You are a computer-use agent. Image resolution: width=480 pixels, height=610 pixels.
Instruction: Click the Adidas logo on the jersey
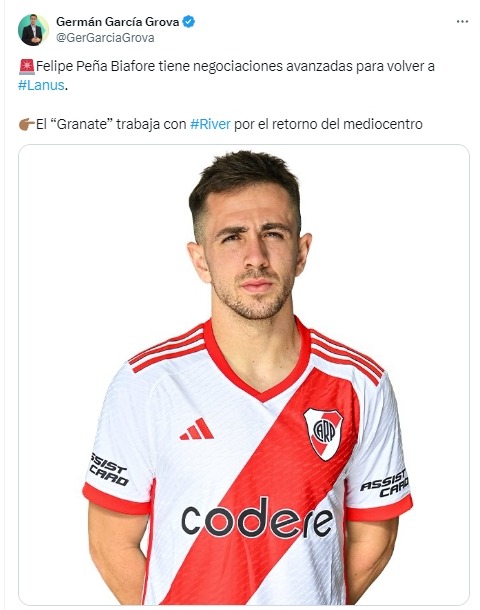click(x=197, y=429)
